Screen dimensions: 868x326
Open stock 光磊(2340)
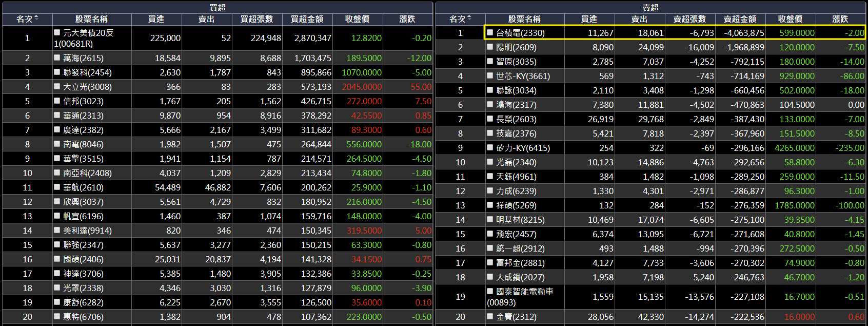(x=516, y=162)
